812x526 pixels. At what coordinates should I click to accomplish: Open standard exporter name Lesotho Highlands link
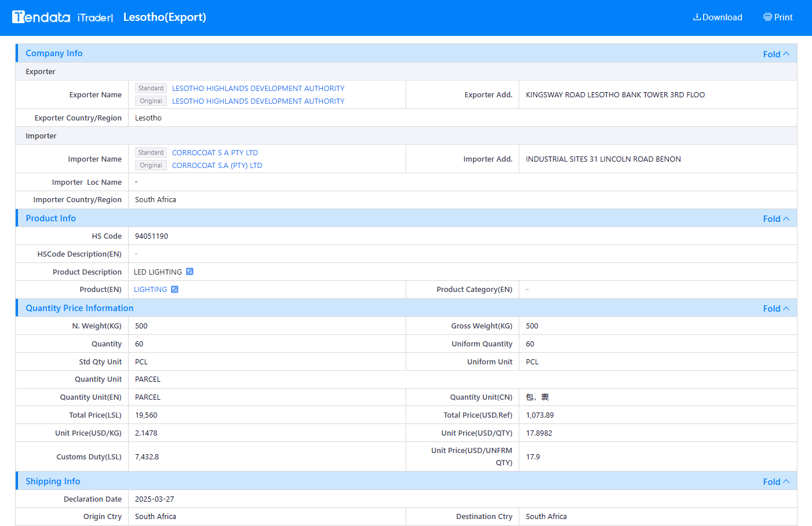pyautogui.click(x=258, y=88)
